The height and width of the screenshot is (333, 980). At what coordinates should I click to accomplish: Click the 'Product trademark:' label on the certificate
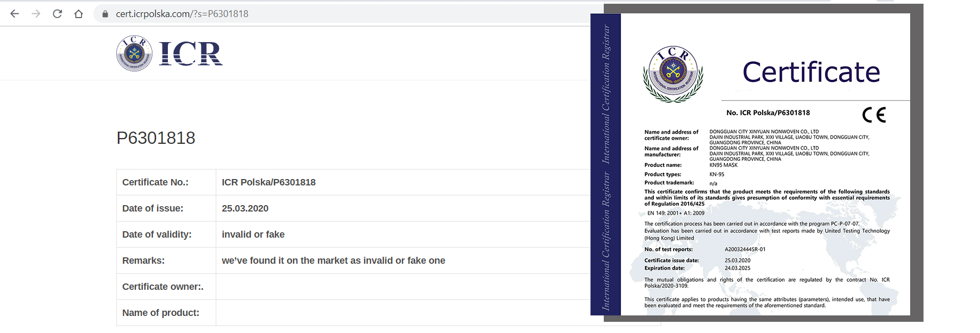[669, 183]
